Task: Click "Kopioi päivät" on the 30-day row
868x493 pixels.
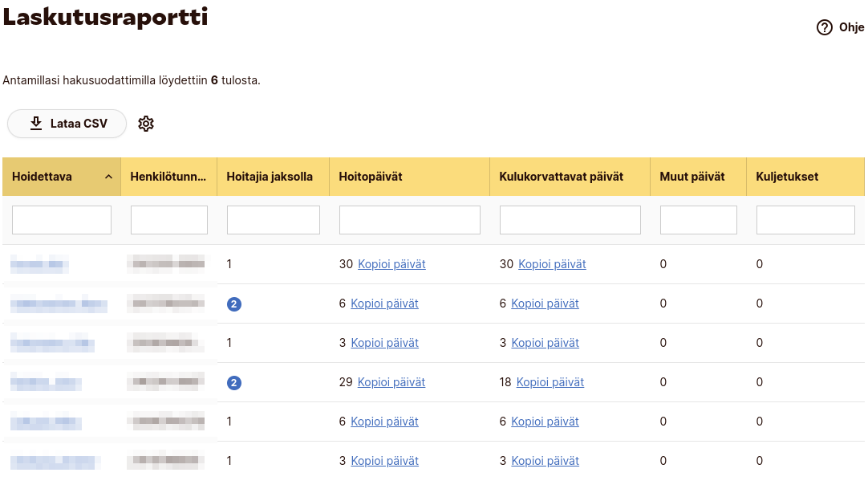Action: pos(393,263)
